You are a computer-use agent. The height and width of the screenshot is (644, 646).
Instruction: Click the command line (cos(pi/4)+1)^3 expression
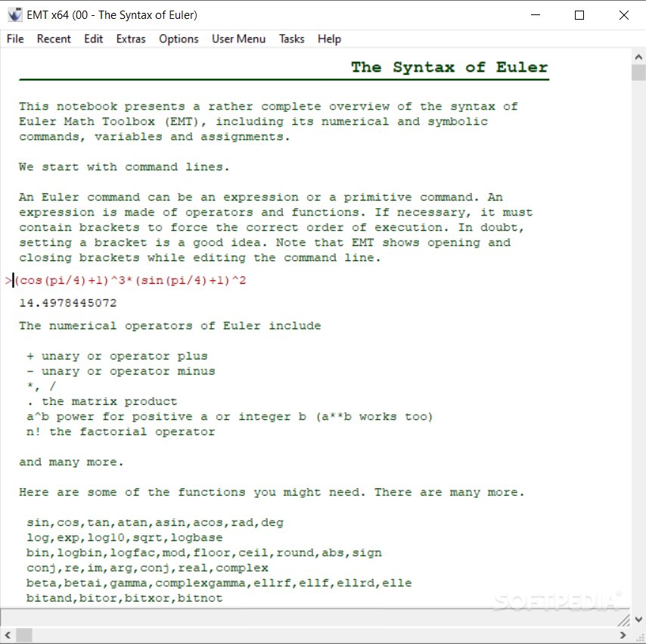tap(130, 280)
